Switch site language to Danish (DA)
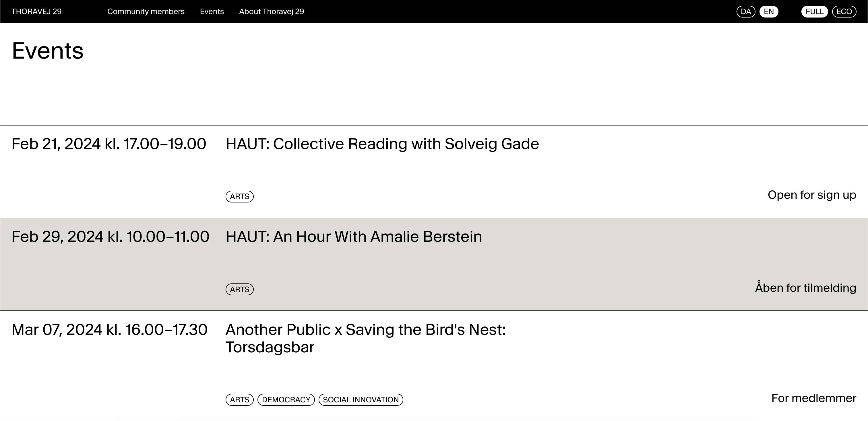Screen dimensions: 868x421 (x=746, y=11)
